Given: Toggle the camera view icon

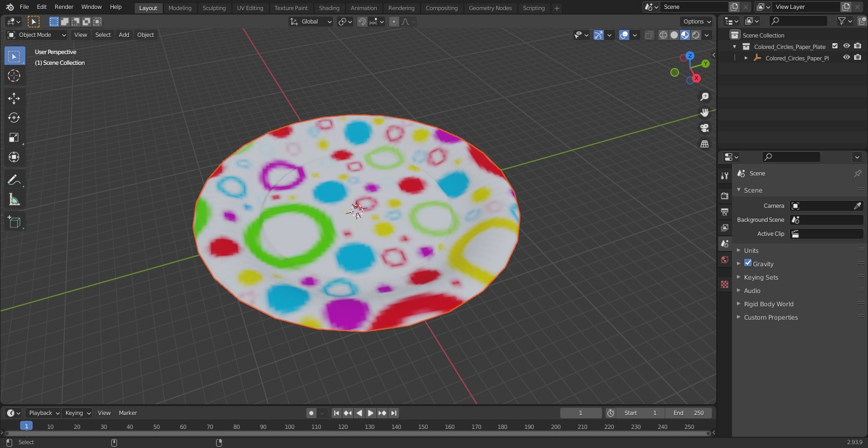Looking at the screenshot, I should pos(704,128).
